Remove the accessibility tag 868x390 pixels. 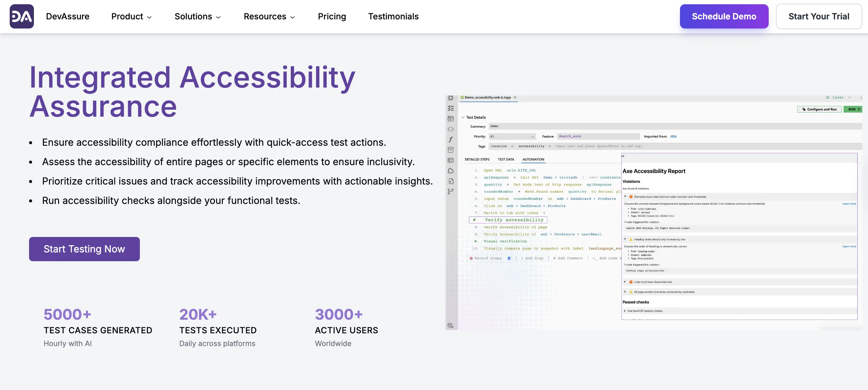pos(550,146)
